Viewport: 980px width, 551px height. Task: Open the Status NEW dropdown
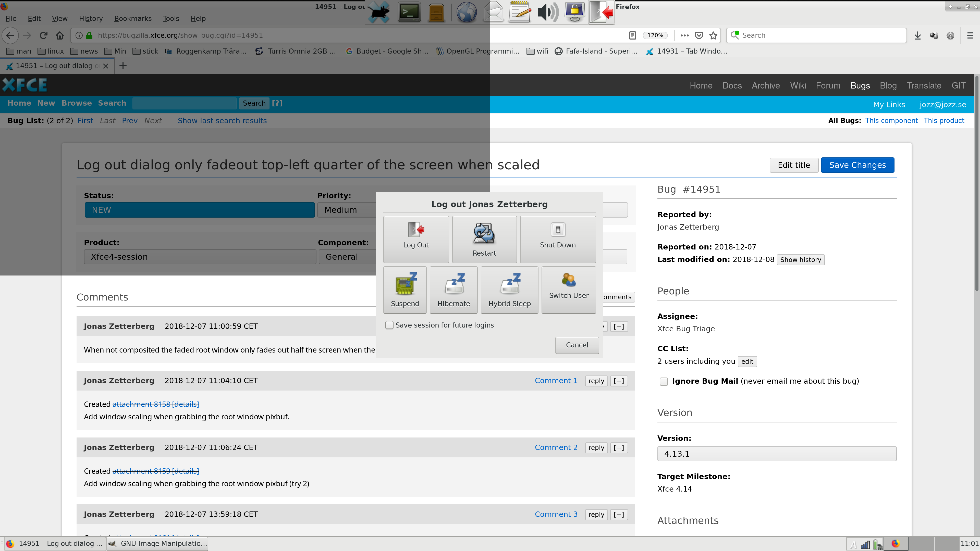[199, 210]
